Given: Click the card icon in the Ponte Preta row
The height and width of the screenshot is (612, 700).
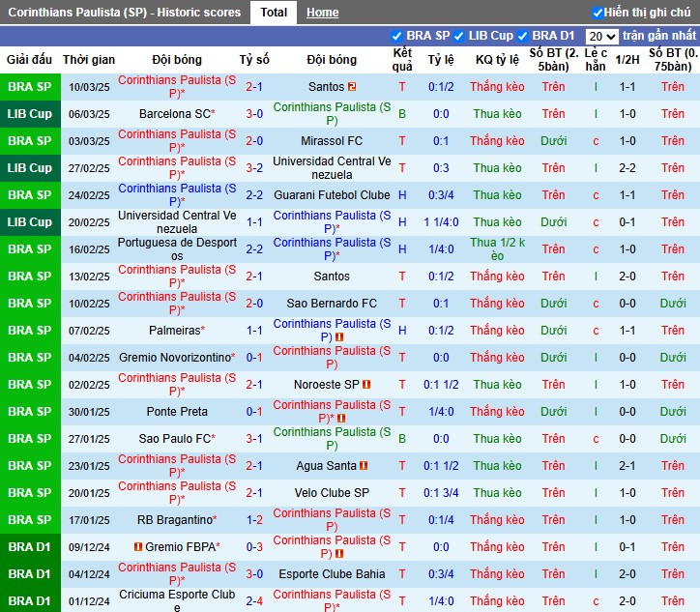Looking at the screenshot, I should [x=341, y=419].
